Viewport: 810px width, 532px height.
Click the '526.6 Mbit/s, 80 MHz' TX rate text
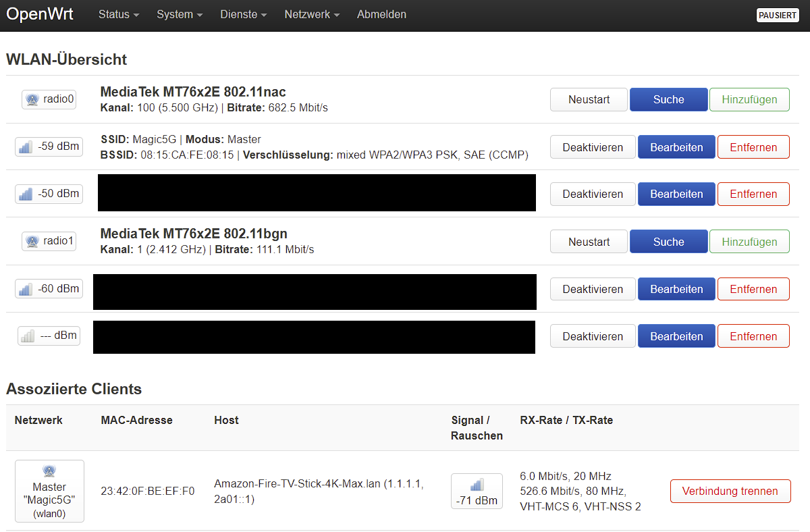(573, 491)
